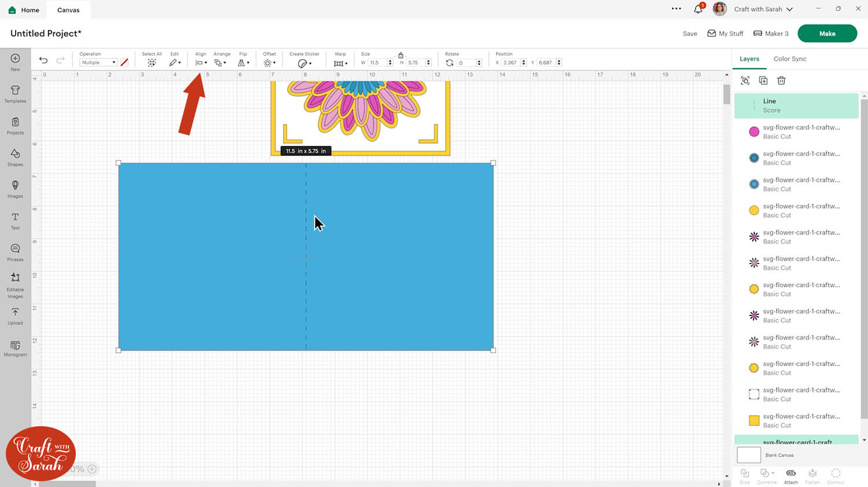The width and height of the screenshot is (868, 487).
Task: Open the Monogram tool
Action: pyautogui.click(x=15, y=348)
